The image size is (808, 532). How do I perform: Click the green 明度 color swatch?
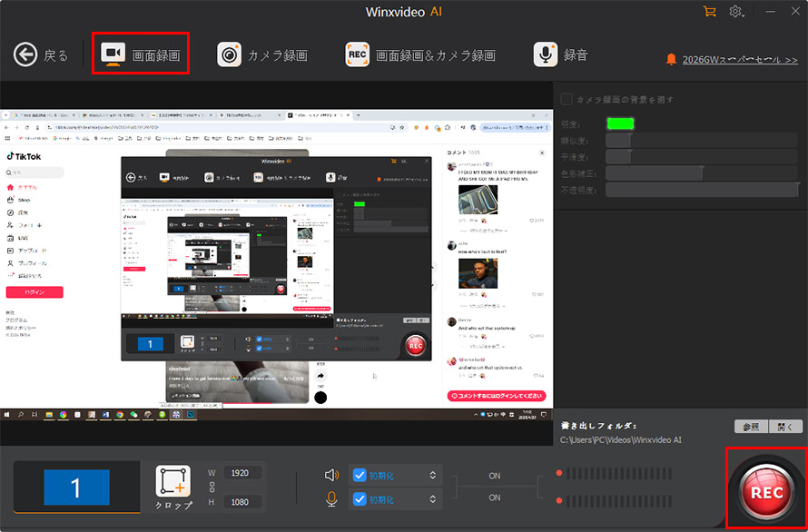tap(620, 123)
